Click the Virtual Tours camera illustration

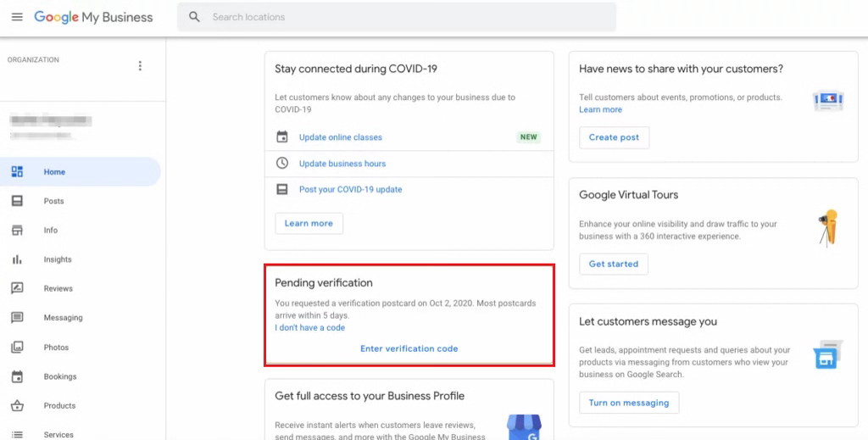pyautogui.click(x=829, y=228)
